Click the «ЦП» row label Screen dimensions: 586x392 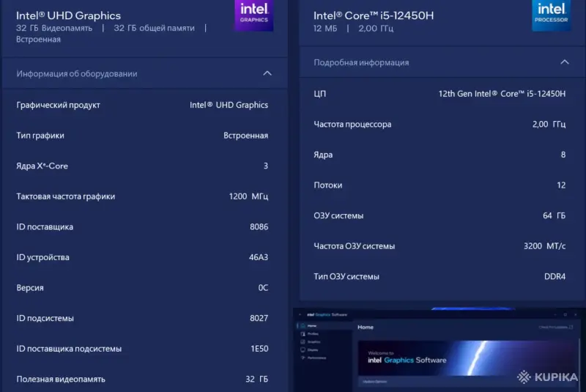[319, 94]
